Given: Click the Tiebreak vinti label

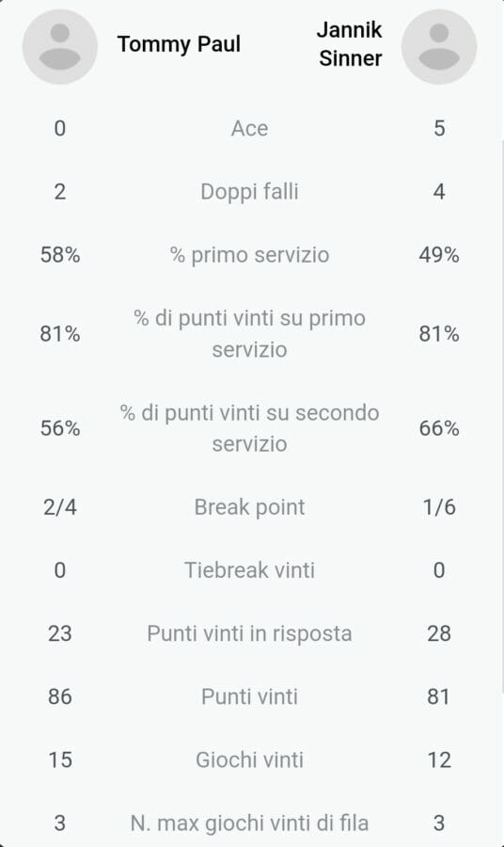Looking at the screenshot, I should 249,570.
